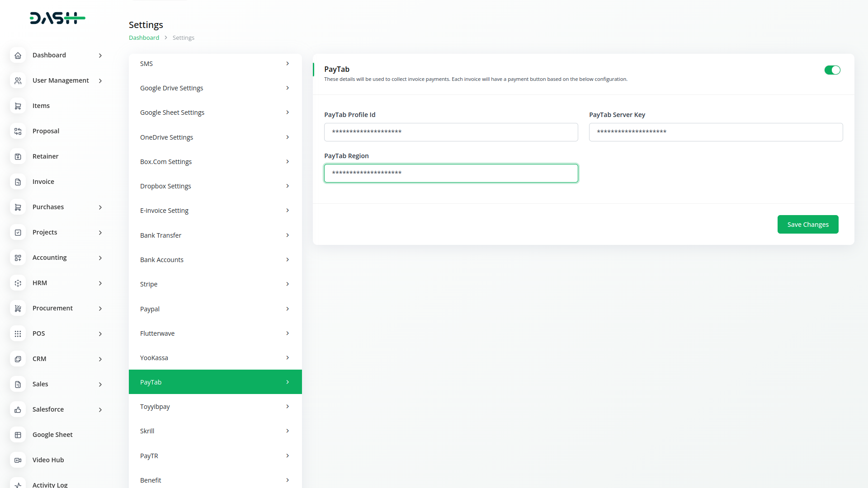Expand the Purchases menu chevron

tap(100, 207)
